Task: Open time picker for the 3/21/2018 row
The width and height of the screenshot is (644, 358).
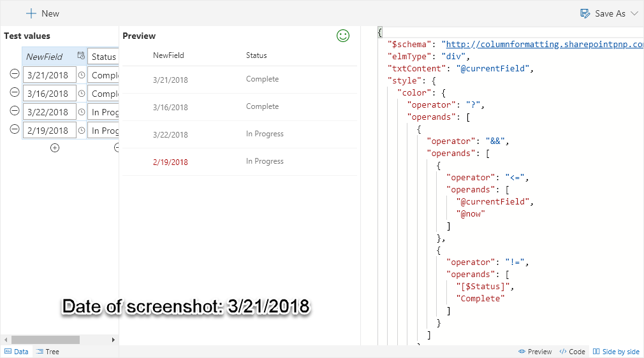Action: [x=82, y=75]
